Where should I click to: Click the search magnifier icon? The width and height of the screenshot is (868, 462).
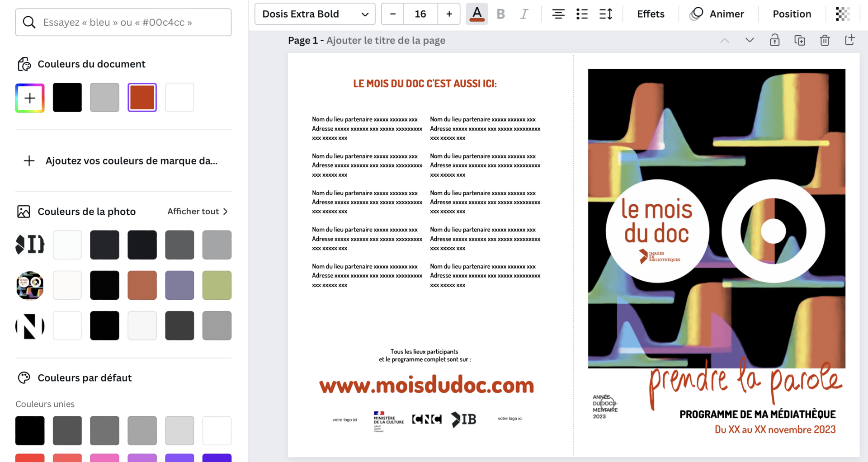[x=29, y=22]
